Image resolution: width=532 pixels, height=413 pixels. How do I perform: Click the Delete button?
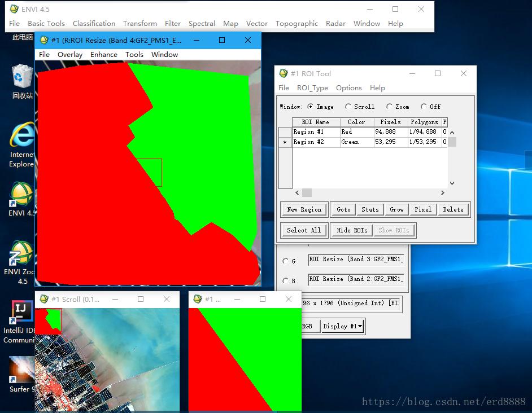click(x=453, y=209)
